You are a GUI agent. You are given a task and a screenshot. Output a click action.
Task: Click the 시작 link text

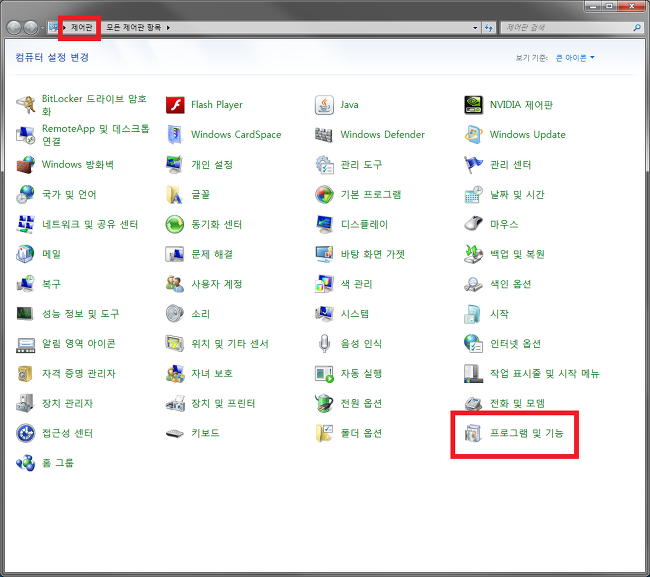[x=499, y=314]
